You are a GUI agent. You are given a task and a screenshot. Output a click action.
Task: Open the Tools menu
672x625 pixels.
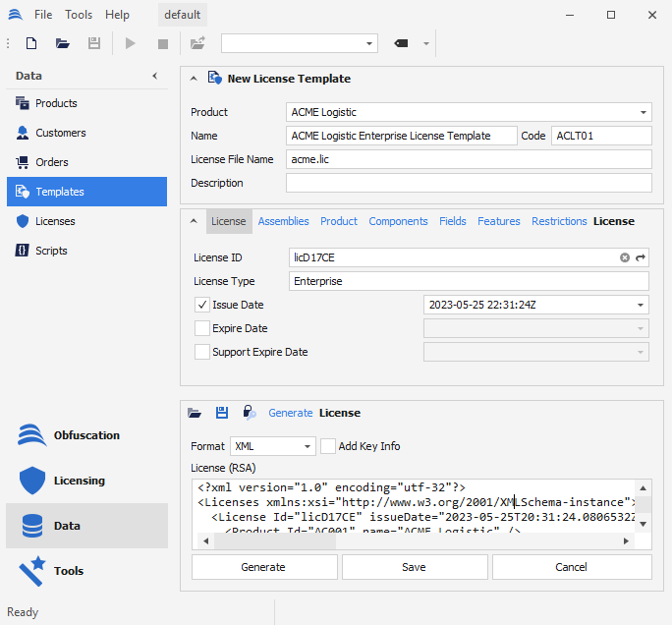pyautogui.click(x=79, y=15)
